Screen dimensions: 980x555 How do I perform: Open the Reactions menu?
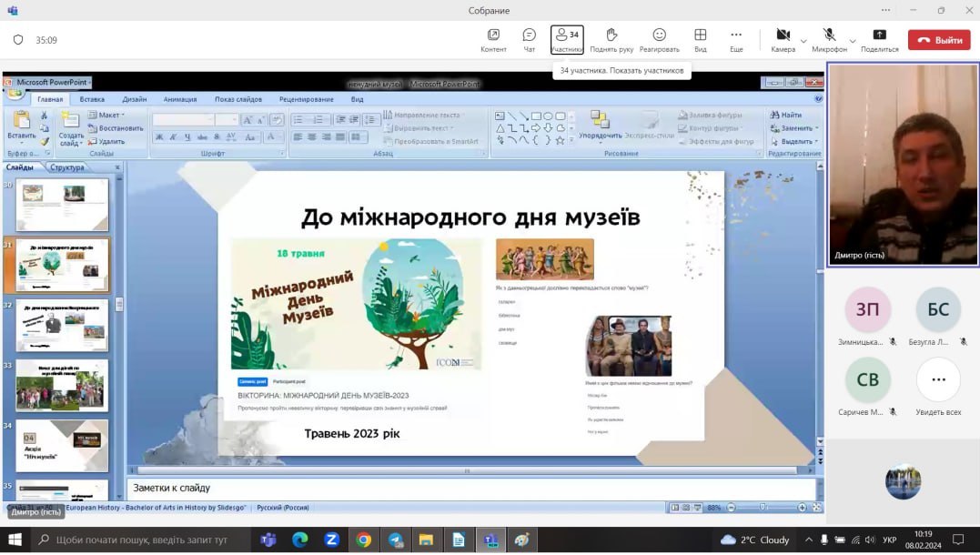(x=659, y=39)
